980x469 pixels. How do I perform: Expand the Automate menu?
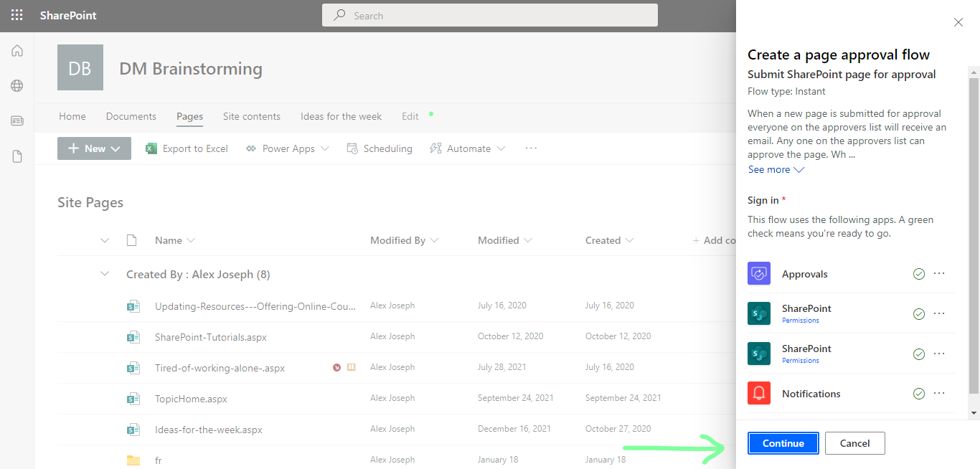click(467, 148)
